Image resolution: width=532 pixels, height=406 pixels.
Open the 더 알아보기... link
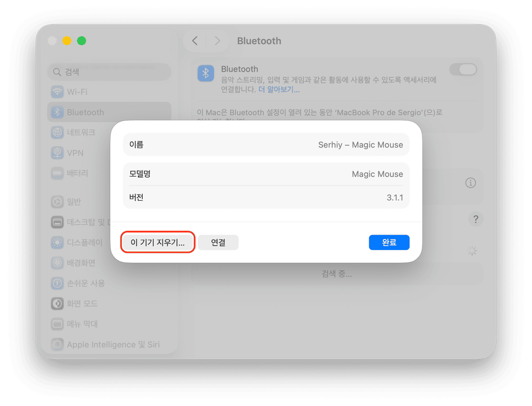(279, 90)
